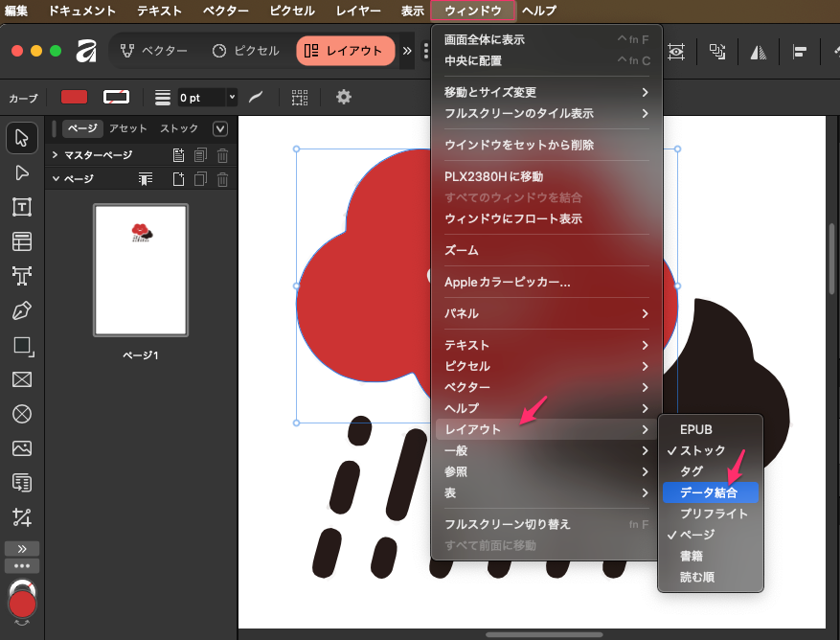Expand the マスターページ section
This screenshot has height=640, width=840.
click(x=56, y=155)
